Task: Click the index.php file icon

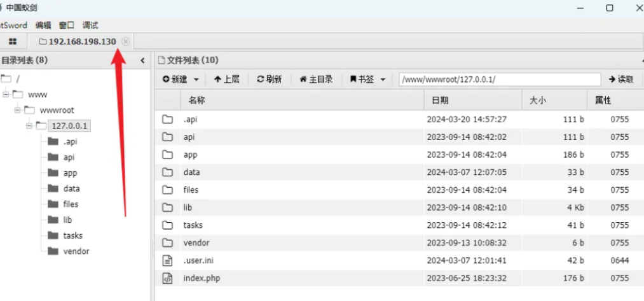Action: pos(167,278)
